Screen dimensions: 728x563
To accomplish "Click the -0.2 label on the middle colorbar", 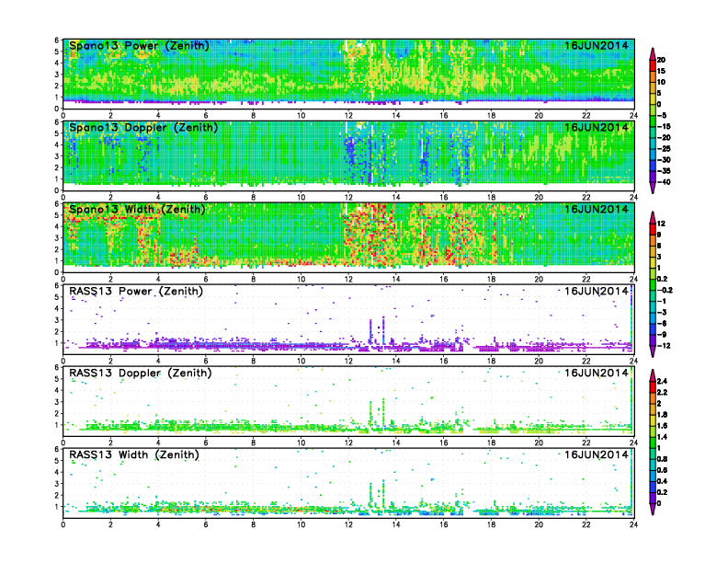I will tap(665, 291).
